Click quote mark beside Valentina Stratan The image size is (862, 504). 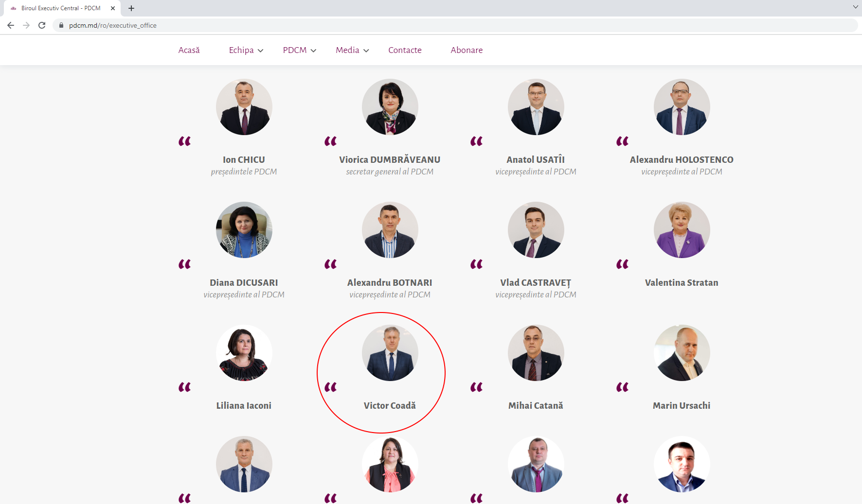623,264
